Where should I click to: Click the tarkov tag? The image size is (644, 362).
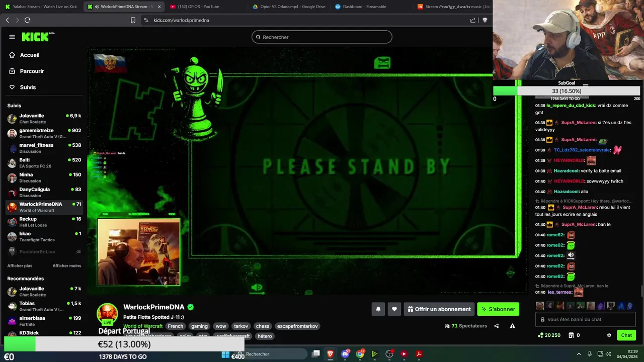tap(241, 326)
